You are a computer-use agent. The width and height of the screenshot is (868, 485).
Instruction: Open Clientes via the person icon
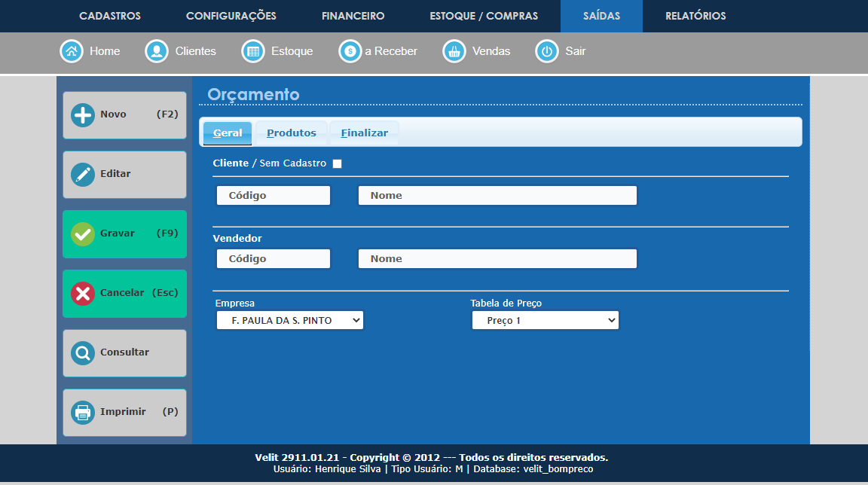pos(157,51)
